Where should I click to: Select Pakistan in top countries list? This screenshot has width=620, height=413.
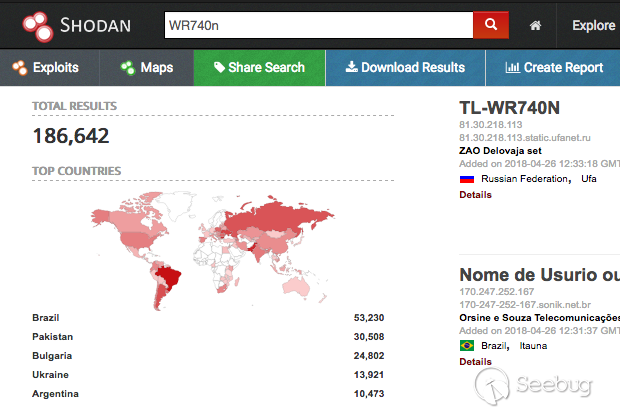pyautogui.click(x=53, y=337)
